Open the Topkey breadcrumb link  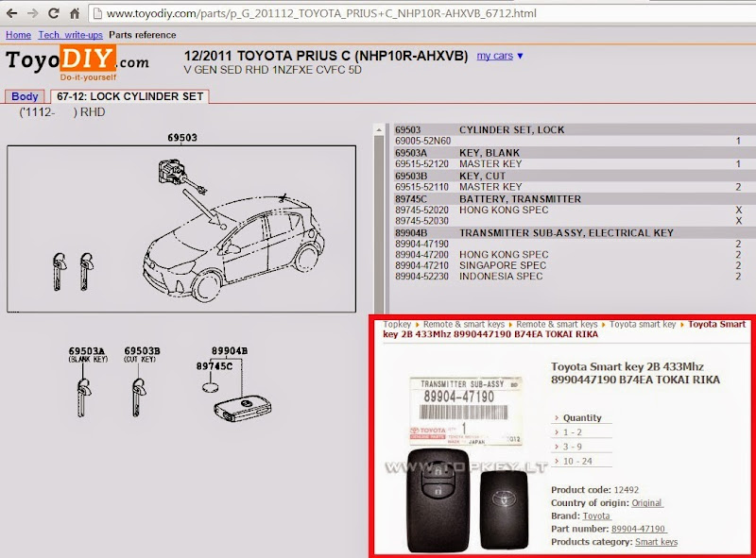point(397,324)
